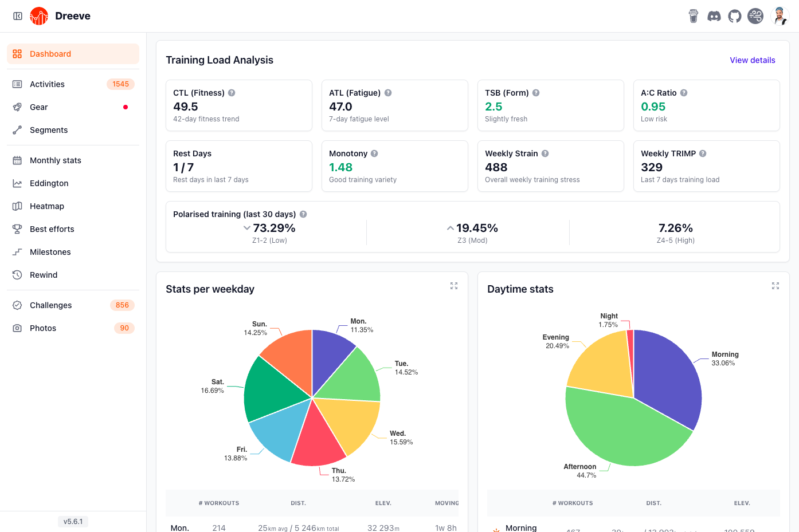Click the Heatmap map icon in sidebar
This screenshot has height=532, width=799.
(17, 206)
